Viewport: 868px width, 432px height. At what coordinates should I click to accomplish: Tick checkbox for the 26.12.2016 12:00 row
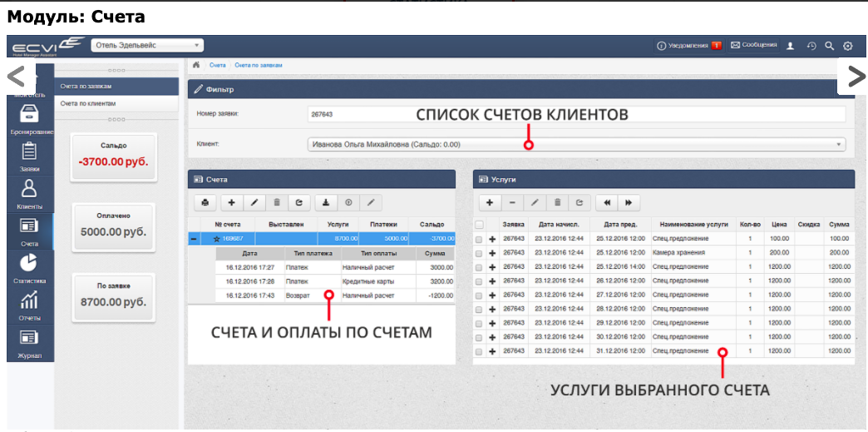pos(480,281)
